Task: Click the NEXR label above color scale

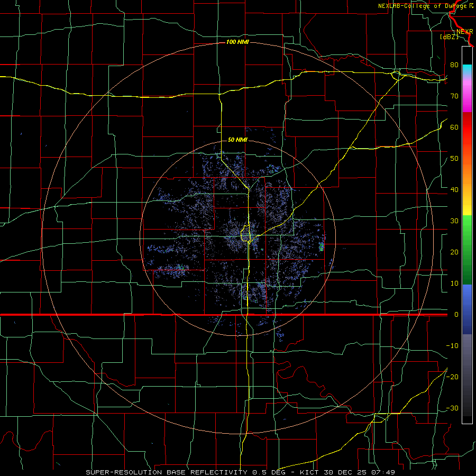Action: coord(465,32)
